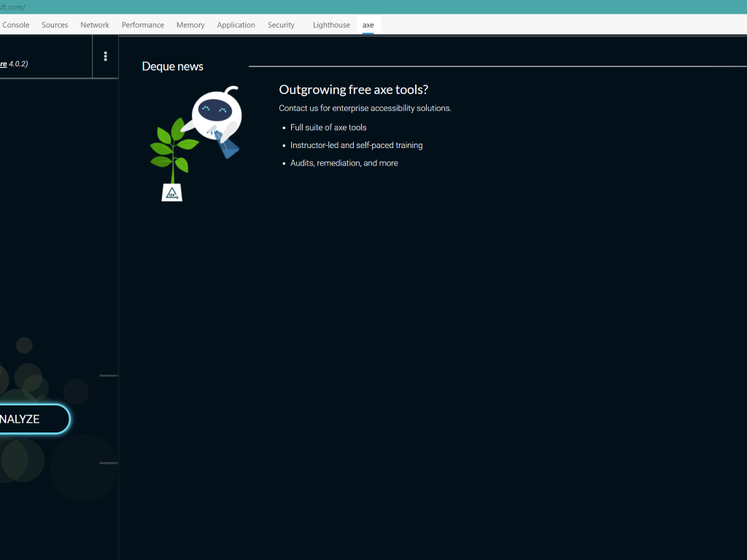Select the Network tab
The width and height of the screenshot is (747, 560).
[95, 25]
